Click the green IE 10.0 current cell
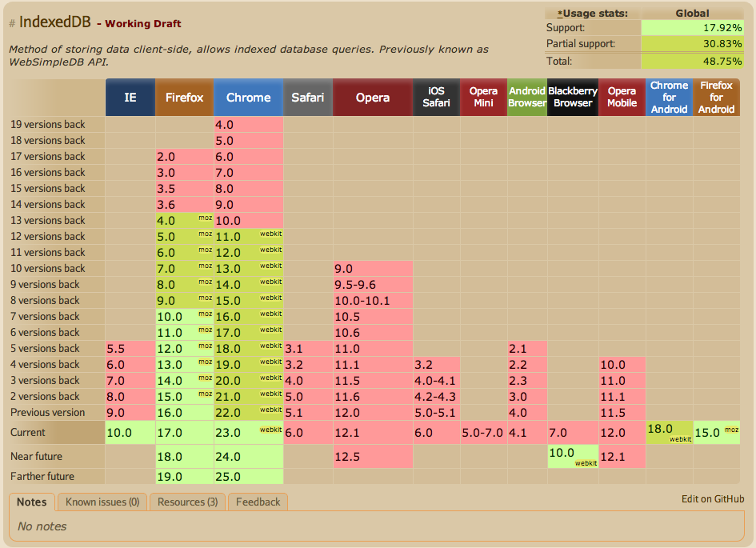The width and height of the screenshot is (756, 548). coord(130,433)
